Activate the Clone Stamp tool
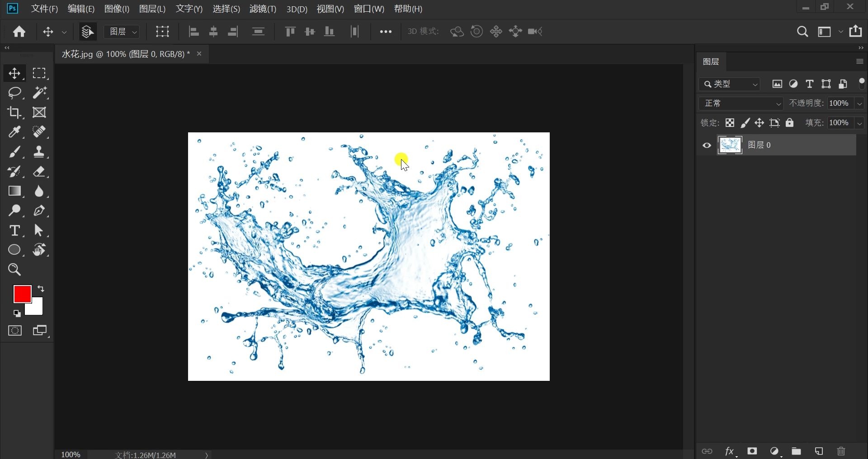This screenshot has height=459, width=868. click(39, 152)
